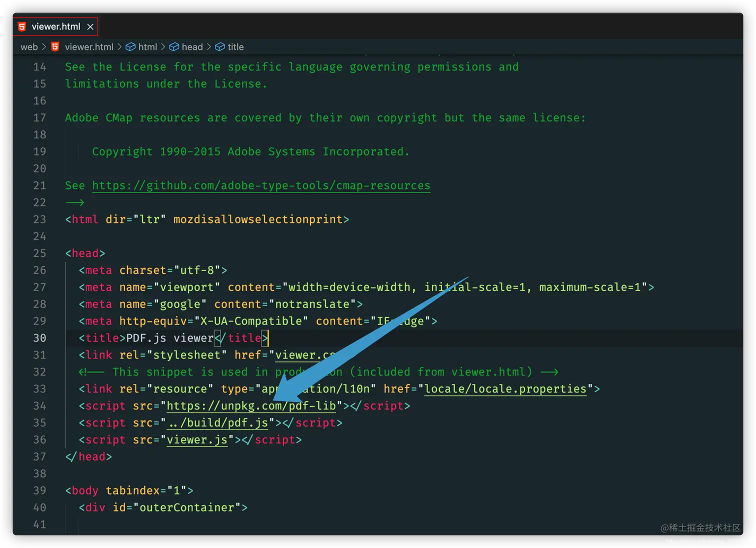Click the HTML5 icon on the viewer.html tab
This screenshot has height=548, width=756.
coord(21,26)
